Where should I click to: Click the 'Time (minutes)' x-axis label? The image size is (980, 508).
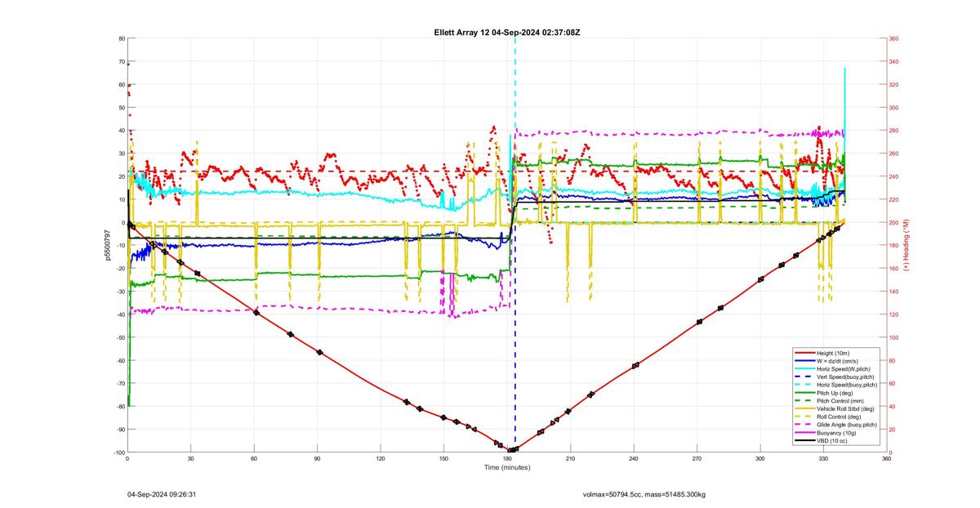(507, 468)
